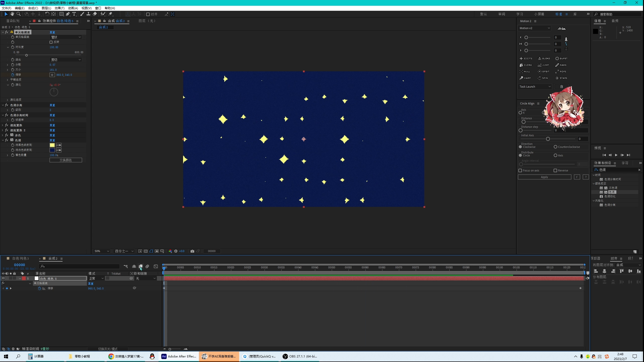644x362 pixels.
Task: Click 重置 reset link for 色调 effect
Action: 52,140
